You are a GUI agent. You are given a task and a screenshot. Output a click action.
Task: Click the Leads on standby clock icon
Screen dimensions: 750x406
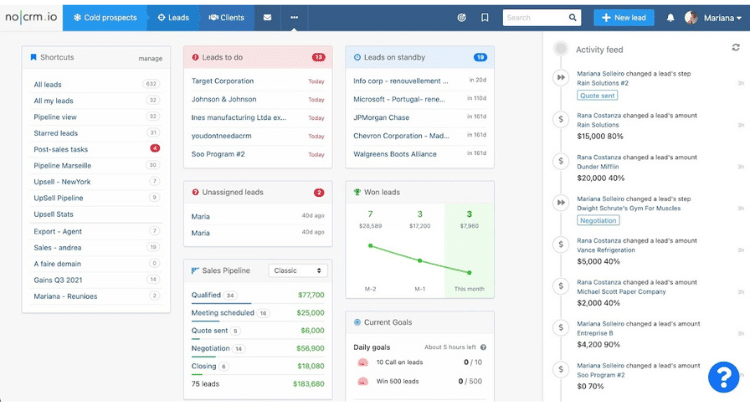[x=357, y=57]
